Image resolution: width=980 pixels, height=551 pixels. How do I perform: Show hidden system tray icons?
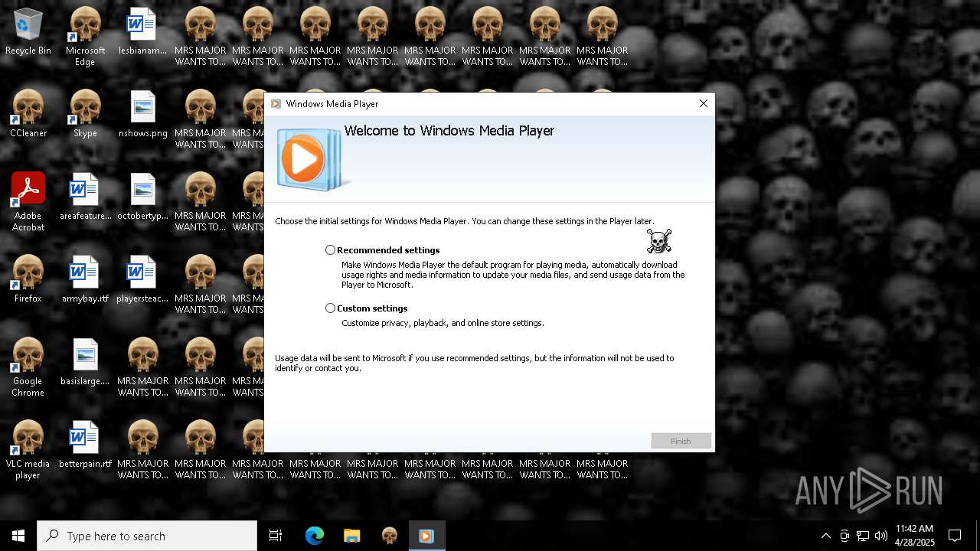click(x=825, y=536)
